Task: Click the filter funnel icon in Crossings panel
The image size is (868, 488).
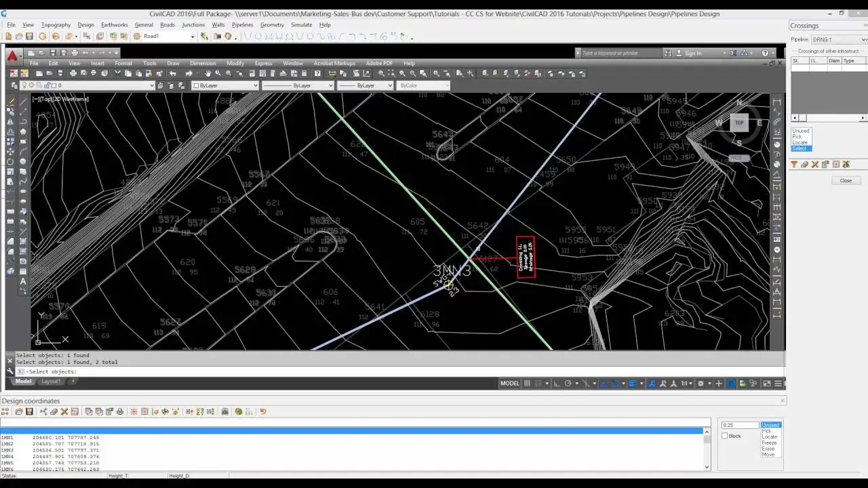Action: [x=794, y=164]
